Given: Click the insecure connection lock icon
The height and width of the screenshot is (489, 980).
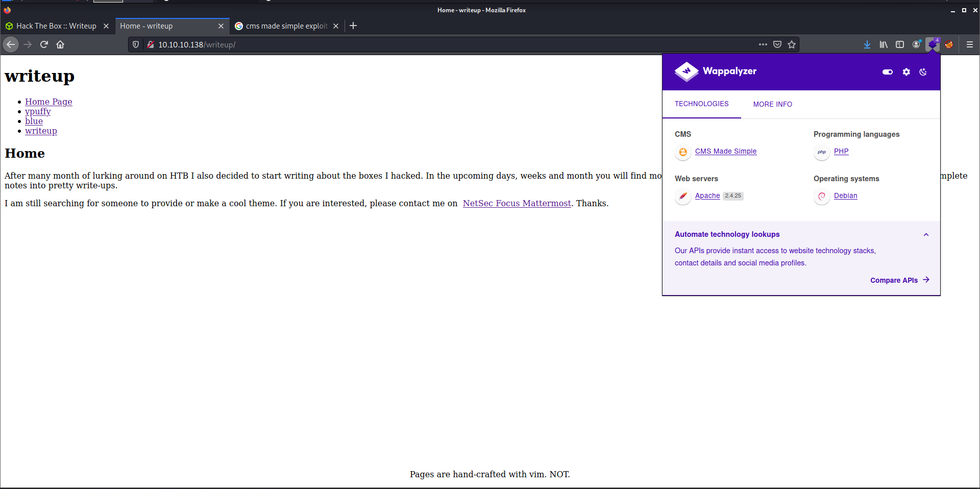Looking at the screenshot, I should point(150,44).
